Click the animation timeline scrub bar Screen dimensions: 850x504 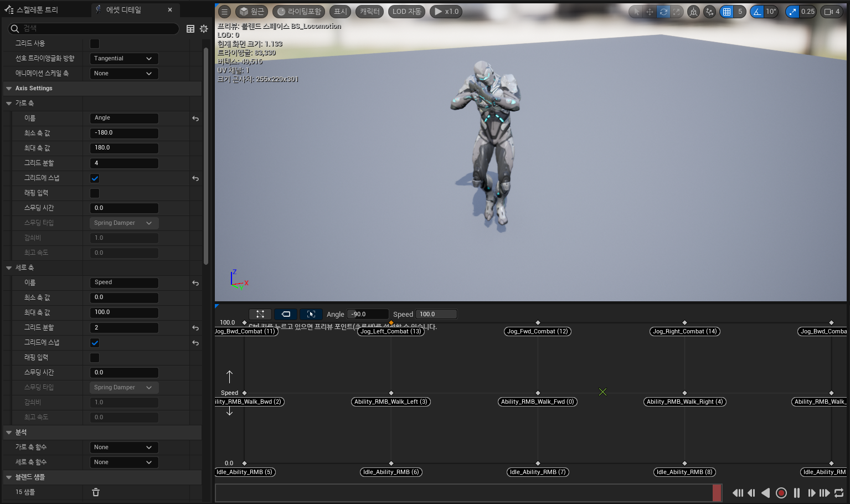464,493
